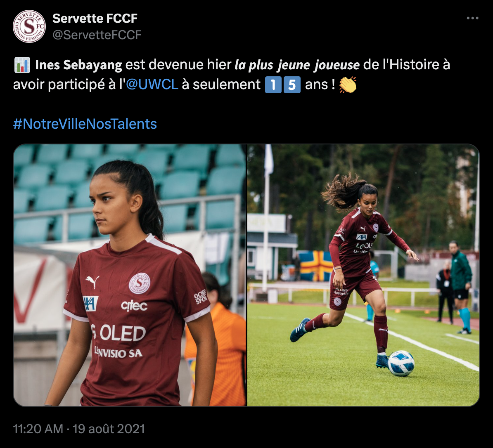The width and height of the screenshot is (493, 448).
Task: Click the Puma logo on left jersey
Action: (x=92, y=281)
